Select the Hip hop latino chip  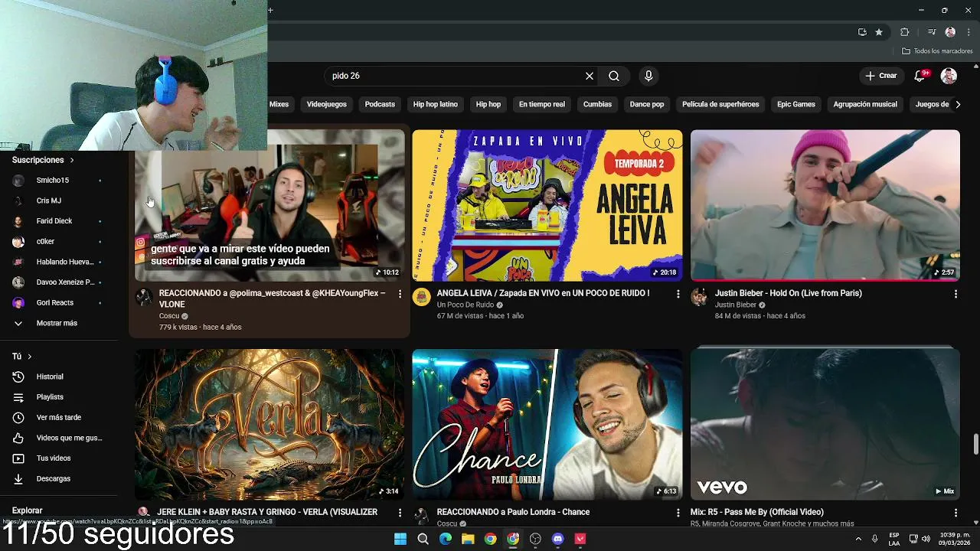click(435, 104)
